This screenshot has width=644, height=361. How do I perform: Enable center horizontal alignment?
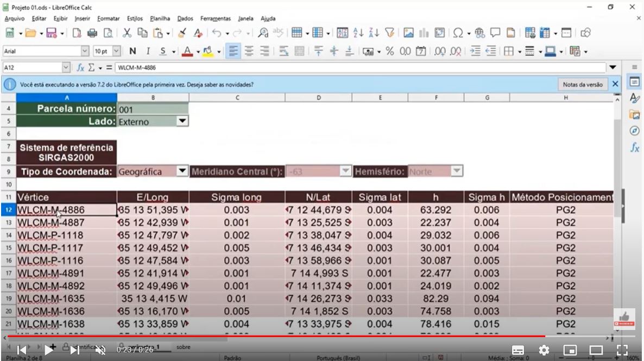(249, 52)
